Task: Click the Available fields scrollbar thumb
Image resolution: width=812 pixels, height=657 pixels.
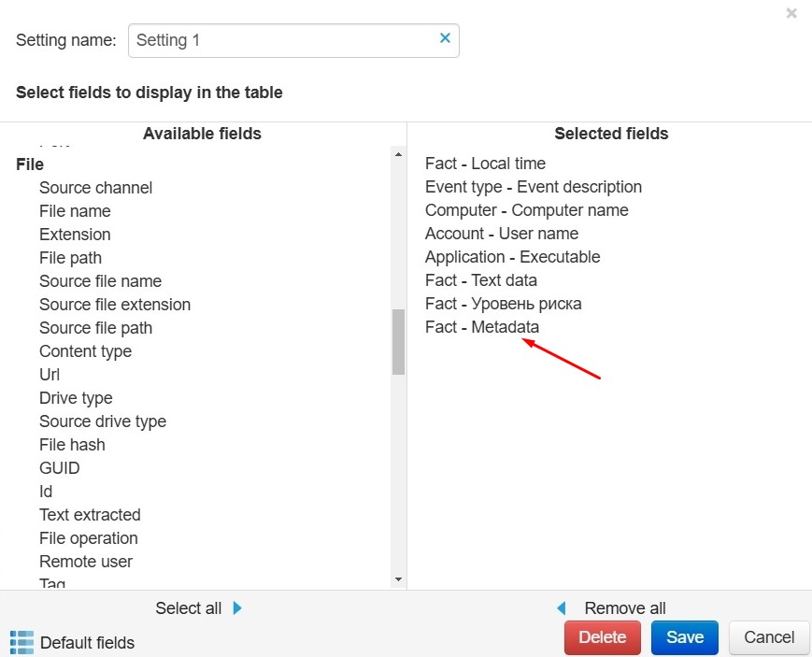Action: coord(398,341)
